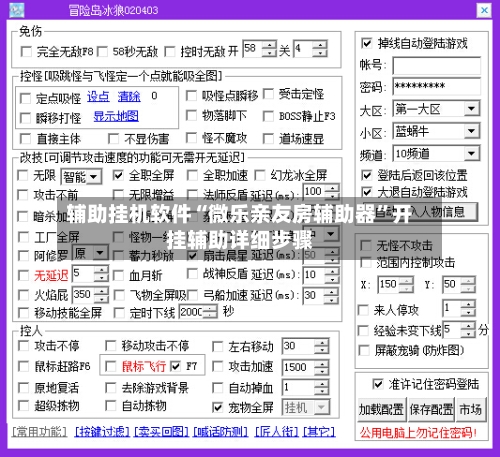Click the 清除 link

click(x=129, y=97)
